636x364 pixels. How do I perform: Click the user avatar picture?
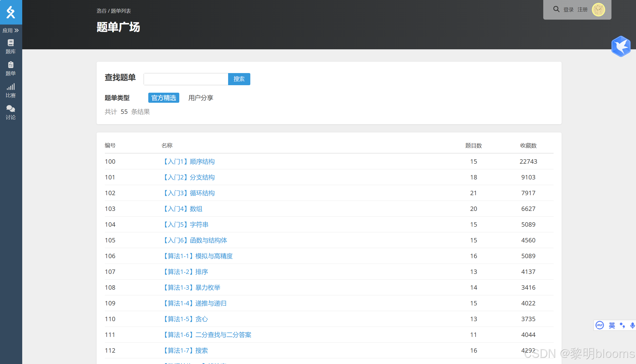[598, 10]
